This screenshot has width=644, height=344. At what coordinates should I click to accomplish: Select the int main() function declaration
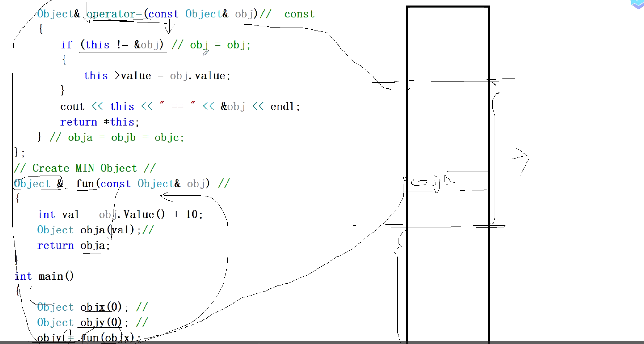[x=43, y=276]
